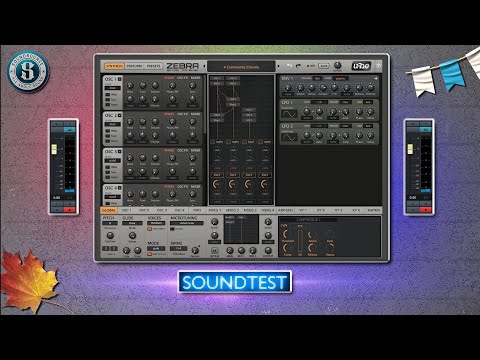
Task: Open the LFO 1 sync rate dropdown
Action: click(x=319, y=102)
